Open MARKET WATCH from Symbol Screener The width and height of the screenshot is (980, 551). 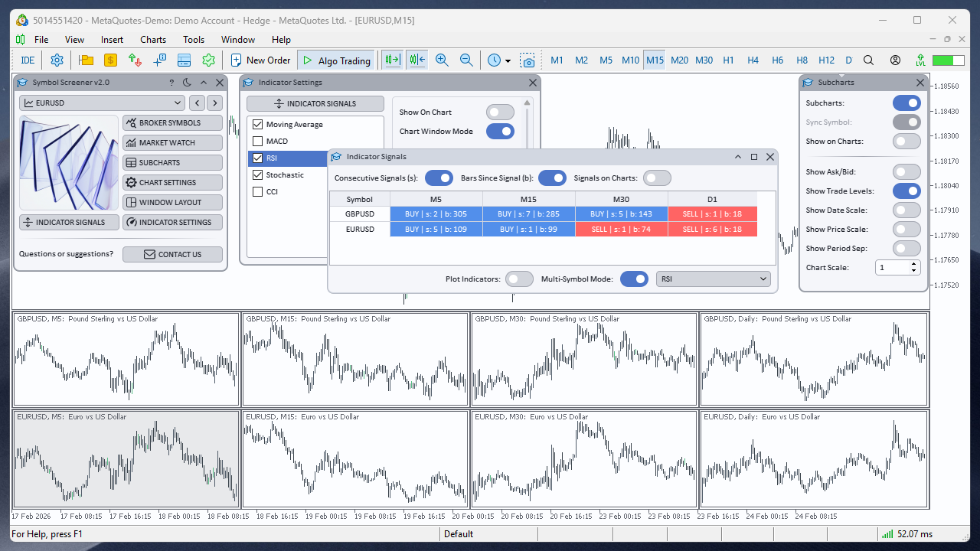click(x=172, y=142)
